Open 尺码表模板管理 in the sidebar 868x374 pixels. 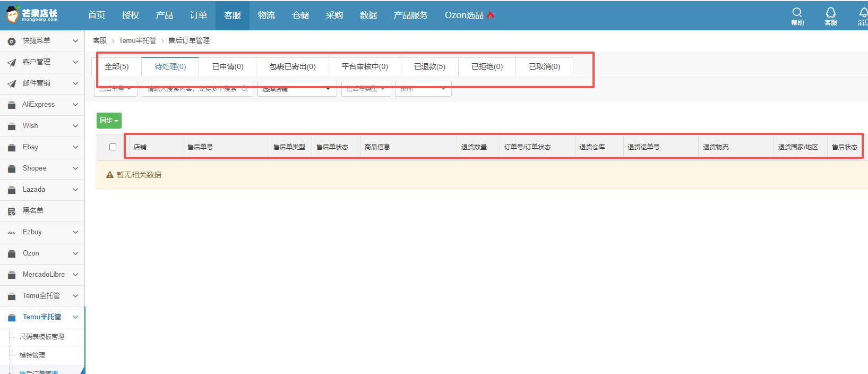tap(42, 336)
